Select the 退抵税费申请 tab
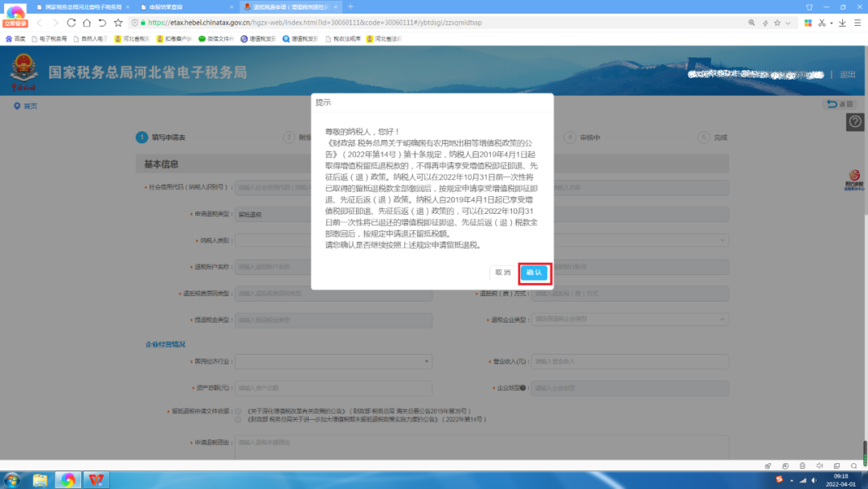 290,7
